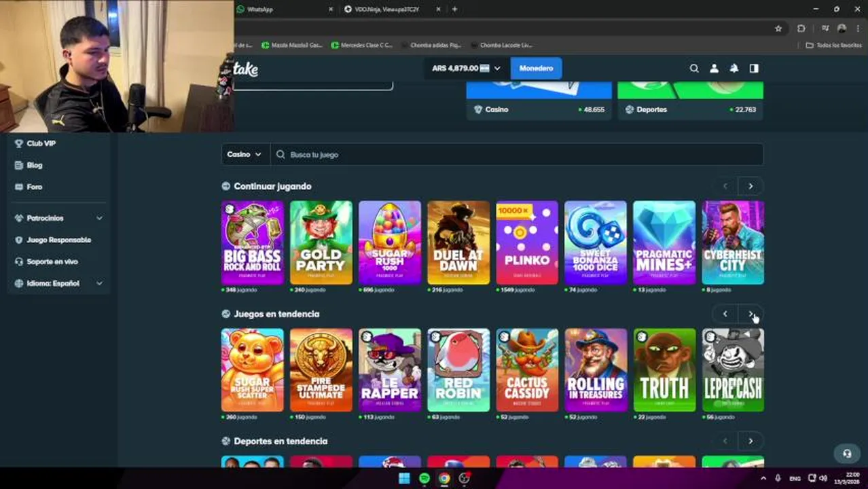Open Cactus Cassidy game thumbnail
The height and width of the screenshot is (489, 868).
click(x=527, y=370)
